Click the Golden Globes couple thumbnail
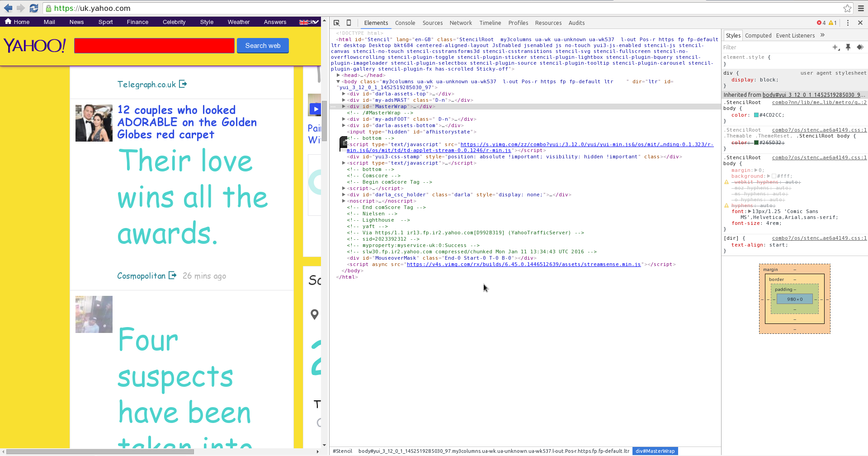The image size is (868, 456). [x=94, y=123]
